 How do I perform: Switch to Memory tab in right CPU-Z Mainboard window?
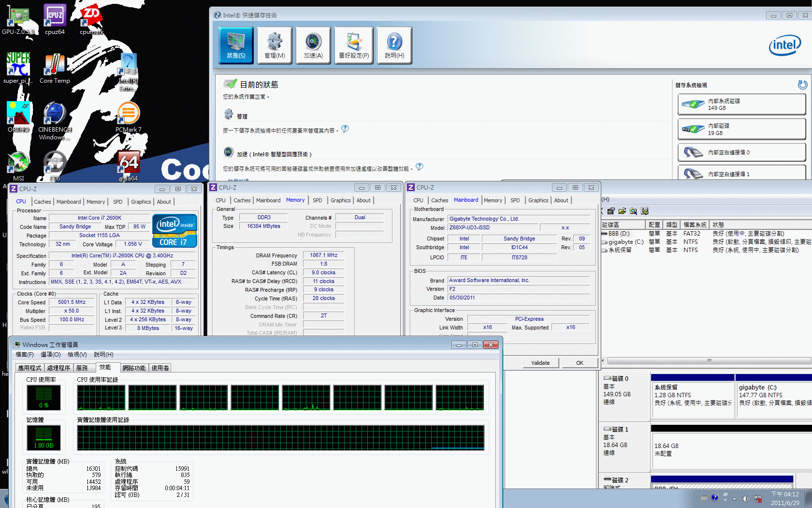click(x=493, y=200)
